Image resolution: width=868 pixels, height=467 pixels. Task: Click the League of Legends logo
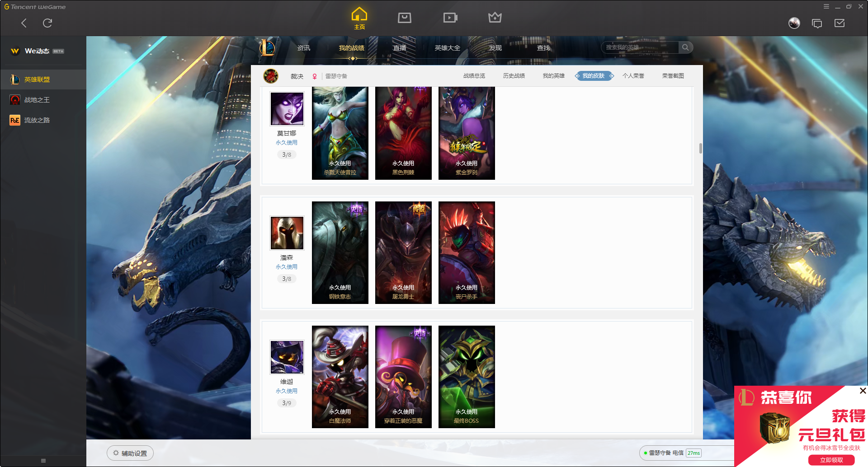click(x=267, y=47)
